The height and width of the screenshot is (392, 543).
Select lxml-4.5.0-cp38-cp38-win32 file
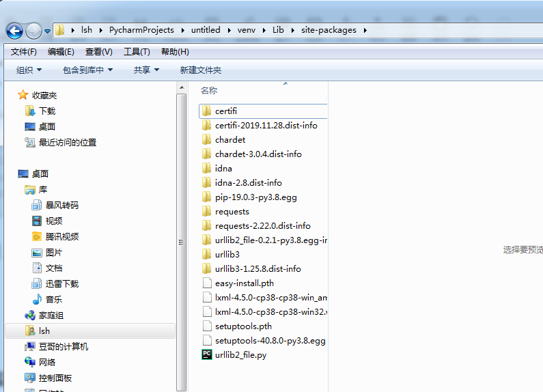[x=264, y=312]
